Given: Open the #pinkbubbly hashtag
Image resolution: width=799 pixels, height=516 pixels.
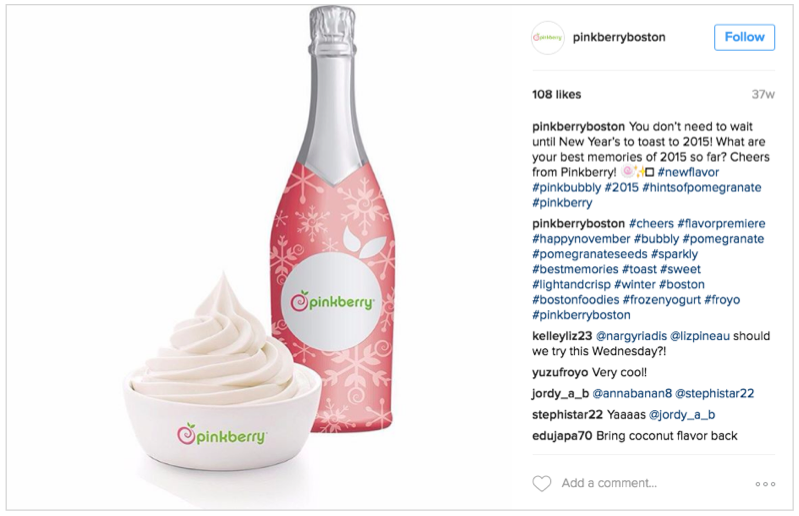Looking at the screenshot, I should pos(567,187).
